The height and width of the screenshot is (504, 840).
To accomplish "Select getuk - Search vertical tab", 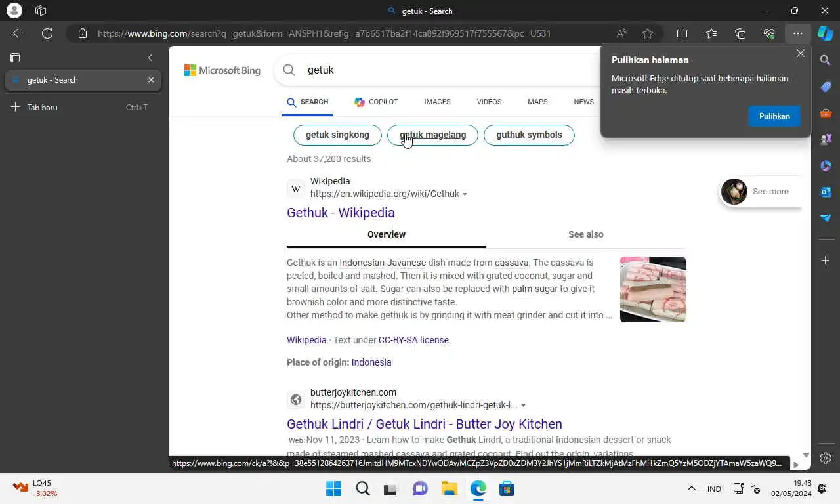I will (83, 80).
